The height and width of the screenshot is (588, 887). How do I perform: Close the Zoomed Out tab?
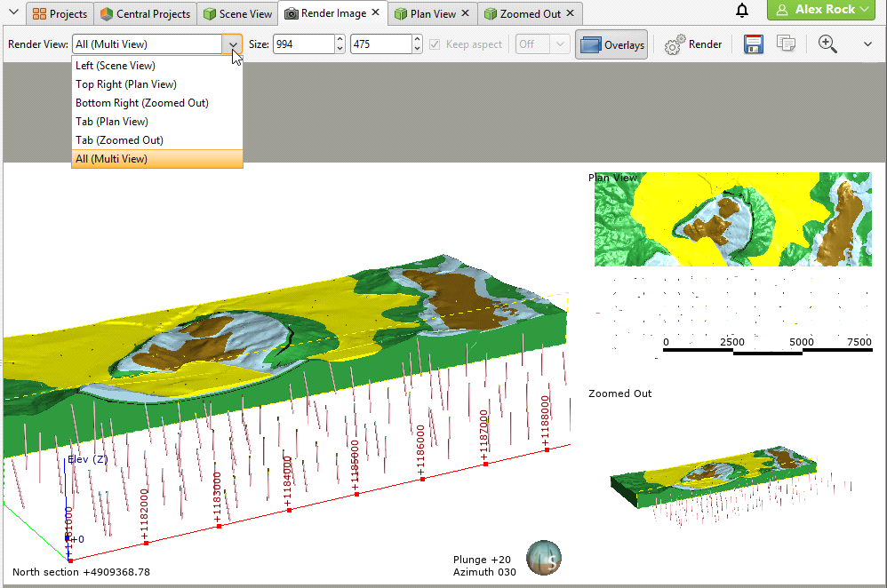(570, 13)
